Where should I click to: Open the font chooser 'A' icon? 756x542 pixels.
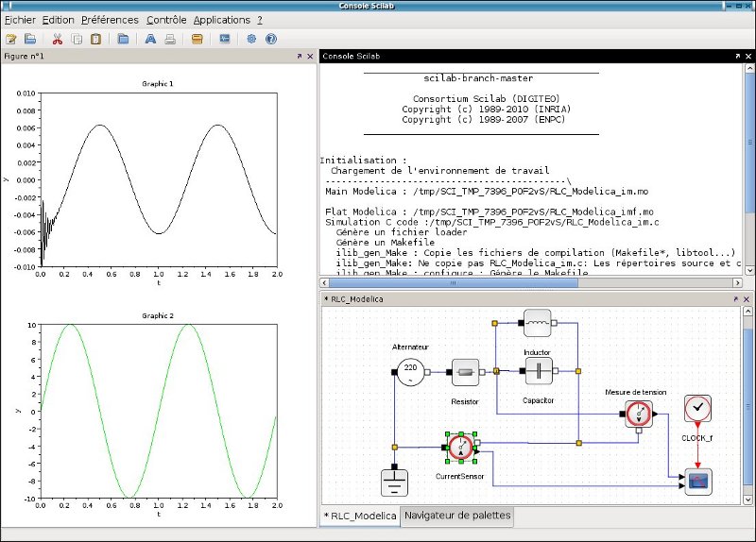pyautogui.click(x=150, y=40)
